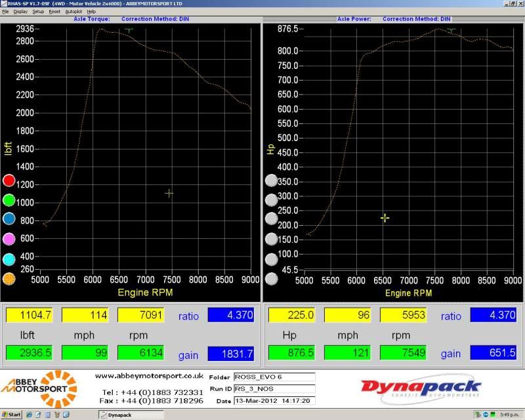Toggle grey circle beside 350.0 on power chart
The width and height of the screenshot is (525, 420).
pyautogui.click(x=271, y=180)
